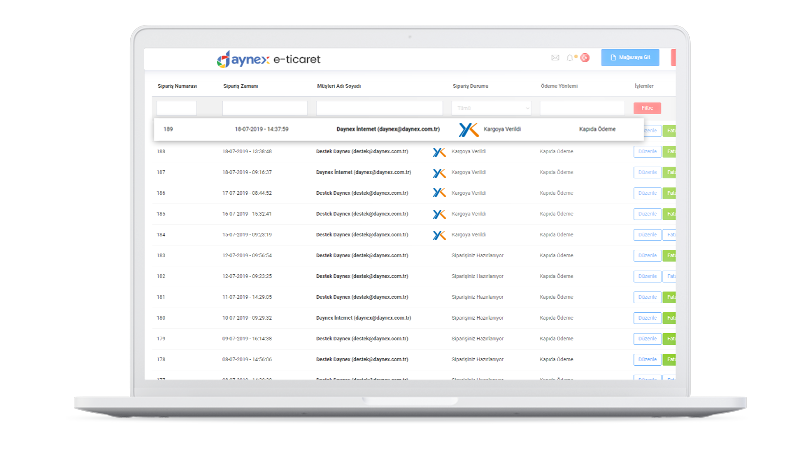Image resolution: width=800 pixels, height=470 pixels.
Task: Focus the Ödeme Yöntemi filter field
Action: 582,108
